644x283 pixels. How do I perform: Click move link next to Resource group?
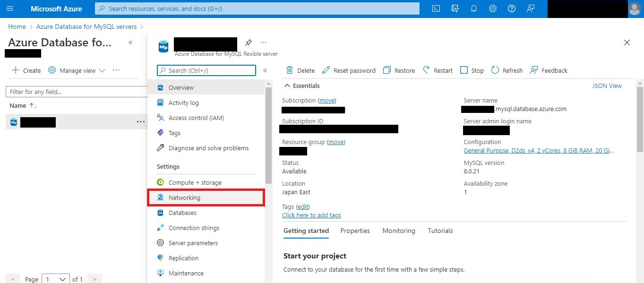click(336, 142)
